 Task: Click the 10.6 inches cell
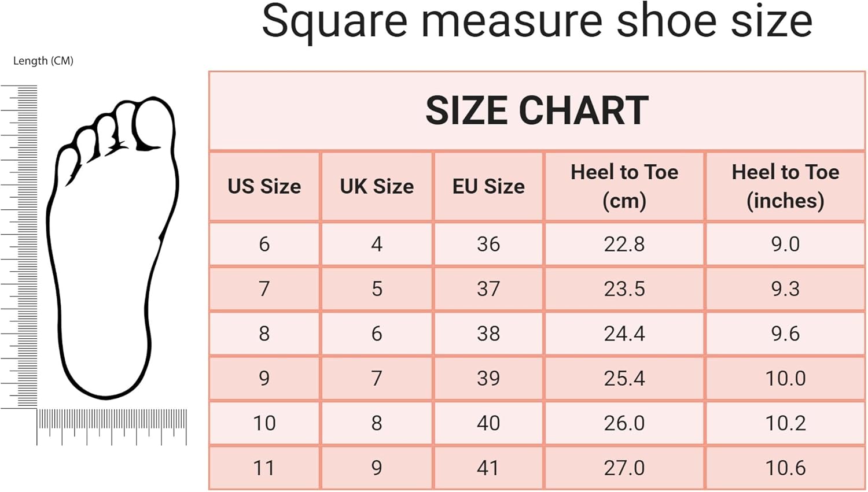785,468
